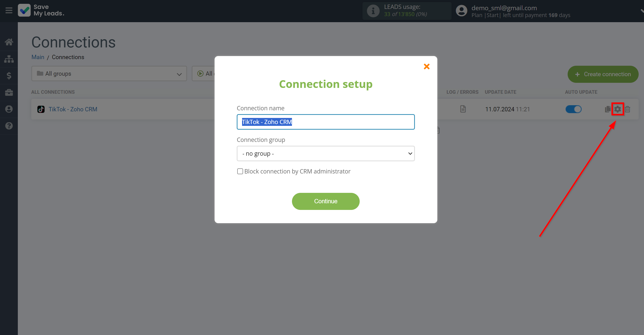Image resolution: width=644 pixels, height=335 pixels.
Task: Select the Connection name input field
Action: pos(325,122)
